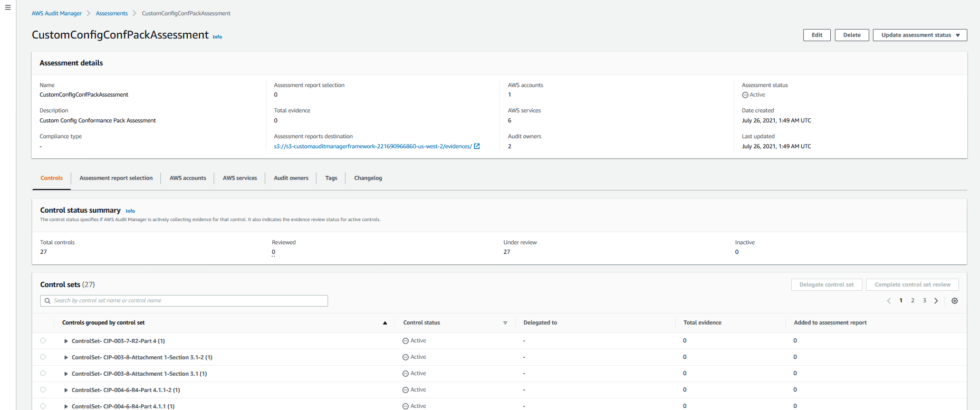The height and width of the screenshot is (410, 980).
Task: Click Delegate control set button
Action: pos(827,284)
